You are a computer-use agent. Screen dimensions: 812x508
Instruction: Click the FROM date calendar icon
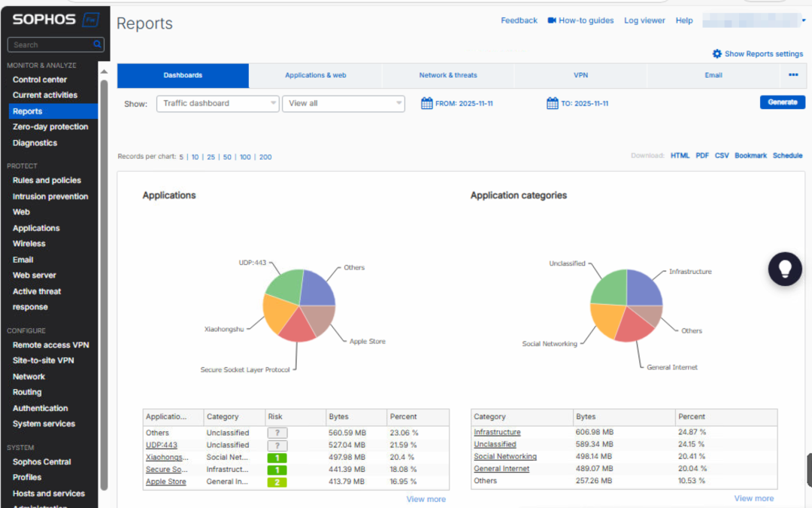(426, 103)
